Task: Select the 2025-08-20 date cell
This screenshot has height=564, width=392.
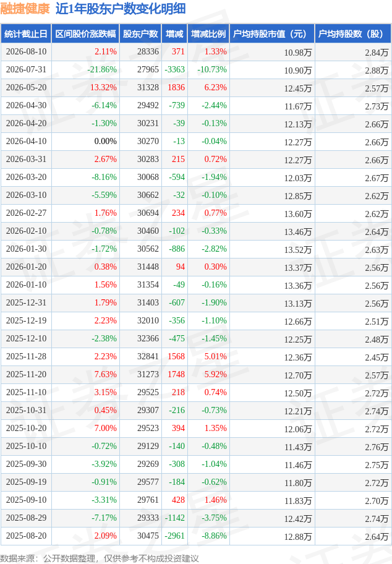Action: coord(26,536)
